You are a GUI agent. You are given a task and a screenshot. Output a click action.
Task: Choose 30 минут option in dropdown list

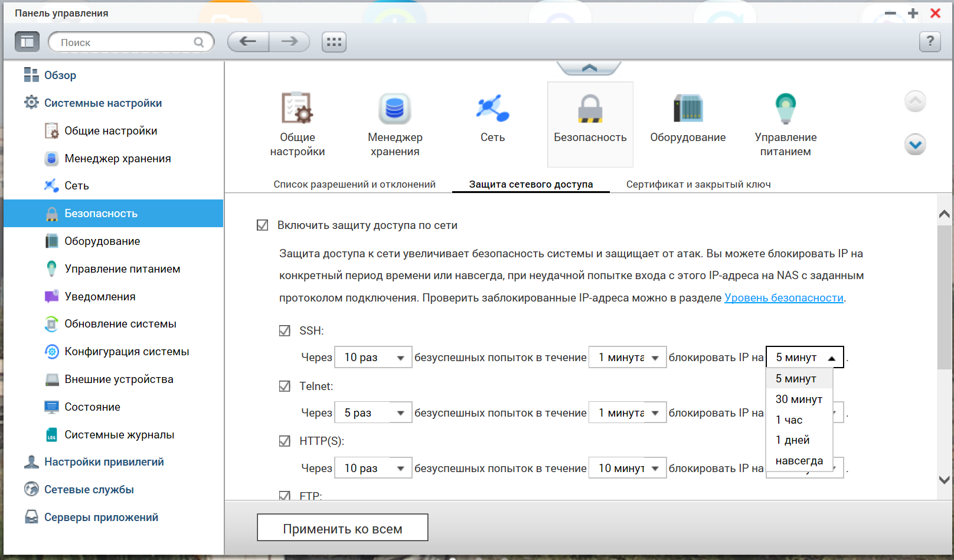pyautogui.click(x=799, y=399)
